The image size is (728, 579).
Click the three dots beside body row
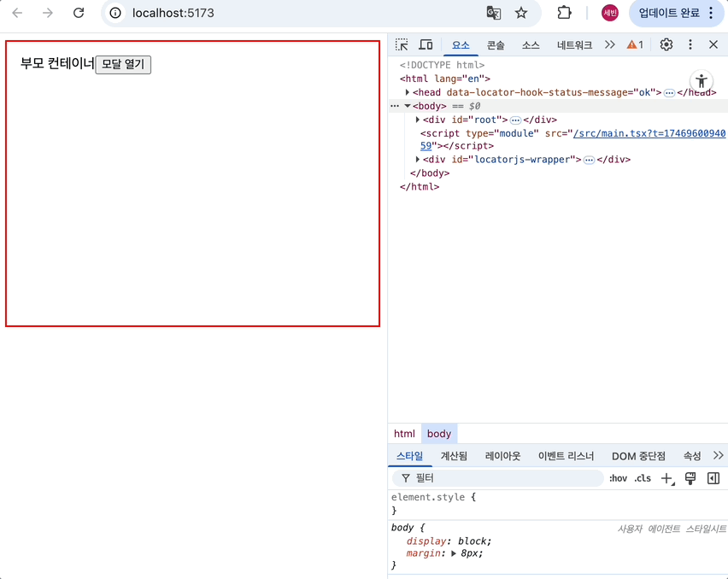click(x=395, y=106)
